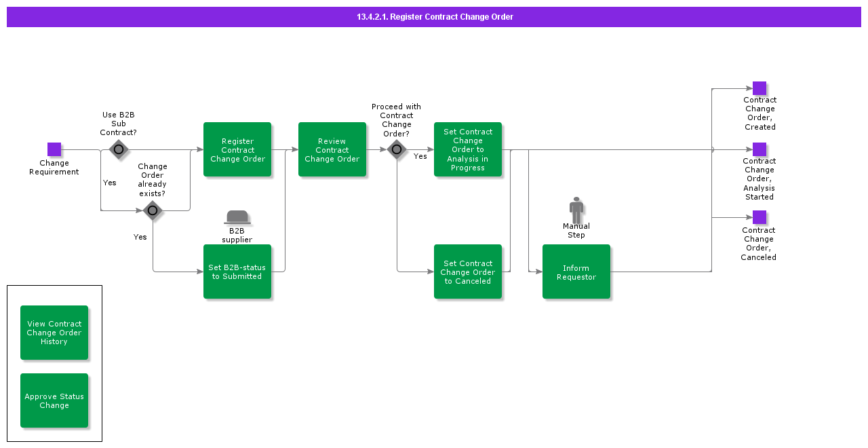
Task: Click the Approve Status Change box
Action: pos(54,400)
